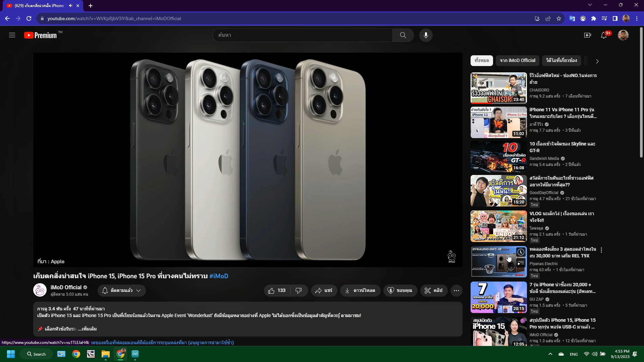Open taskbar clock showing 4:53 PM

tap(620, 354)
